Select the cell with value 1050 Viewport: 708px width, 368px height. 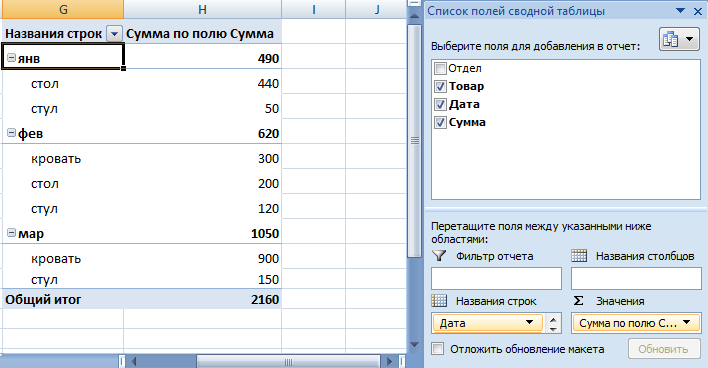[202, 233]
